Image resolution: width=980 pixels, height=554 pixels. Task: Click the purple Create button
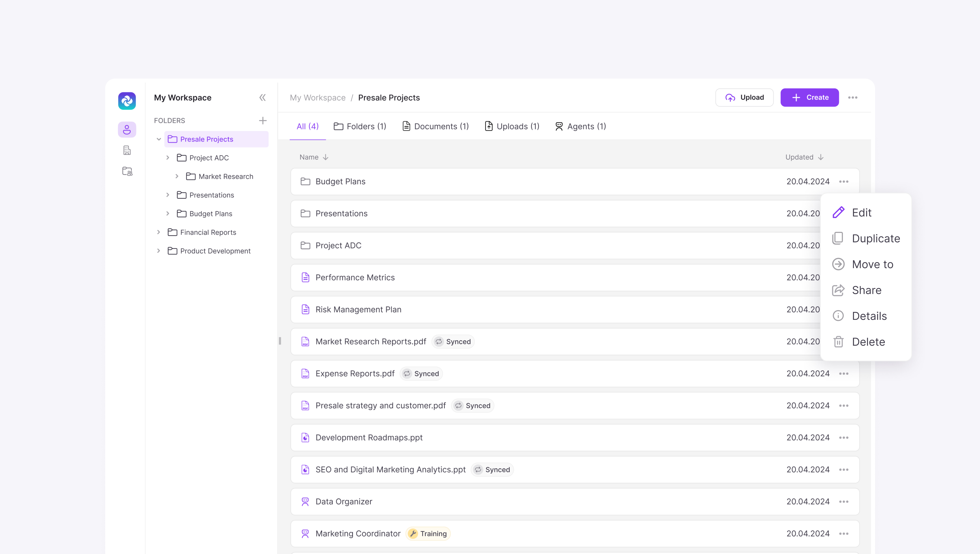click(x=810, y=97)
